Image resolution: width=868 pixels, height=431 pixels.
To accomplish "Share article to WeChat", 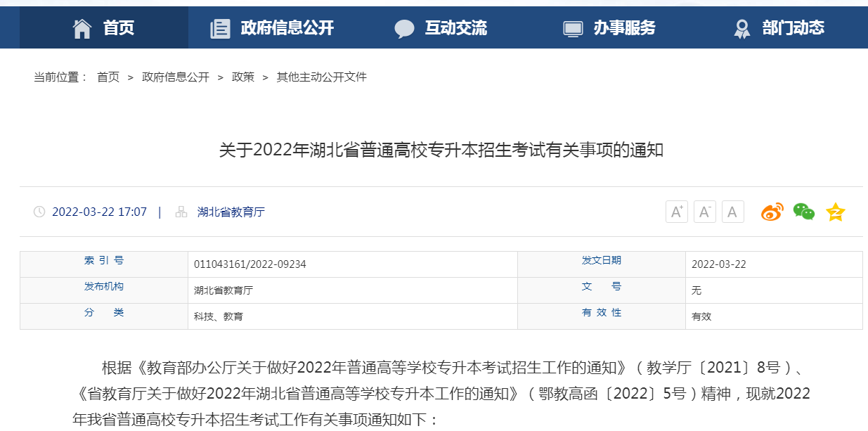I will click(x=803, y=212).
